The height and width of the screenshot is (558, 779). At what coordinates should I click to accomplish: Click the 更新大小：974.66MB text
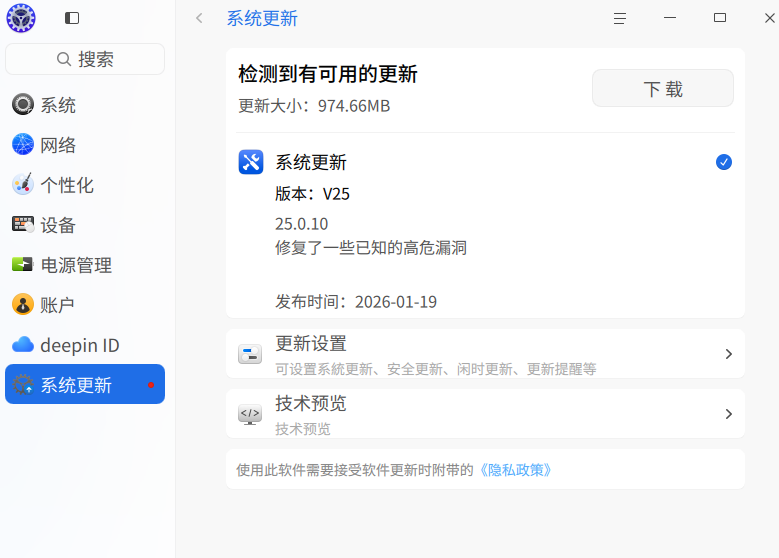coord(314,106)
